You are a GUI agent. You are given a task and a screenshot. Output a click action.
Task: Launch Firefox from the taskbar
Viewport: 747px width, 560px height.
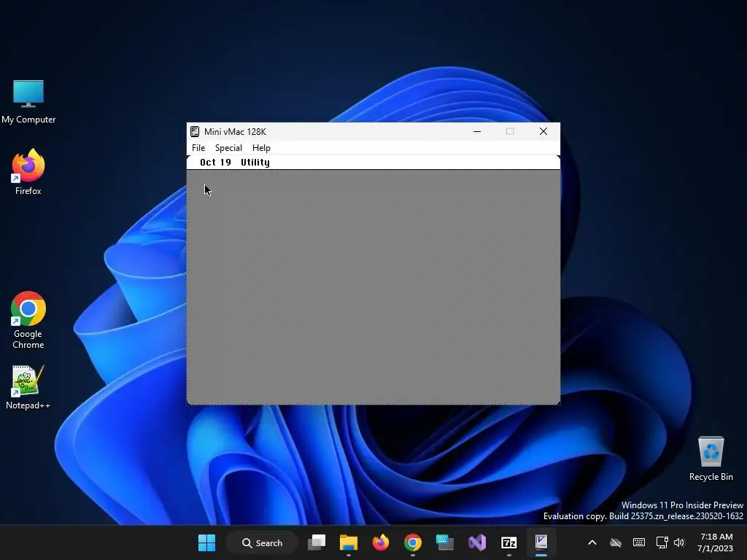[380, 542]
